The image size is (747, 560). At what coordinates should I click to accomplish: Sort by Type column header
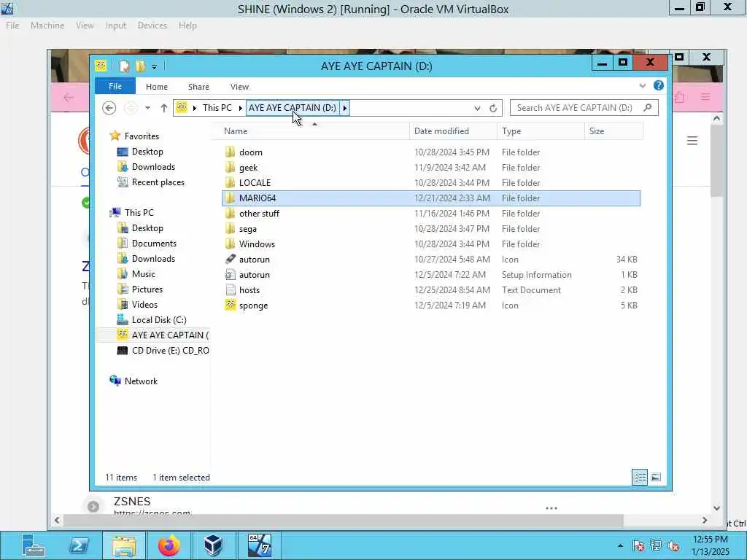541,131
